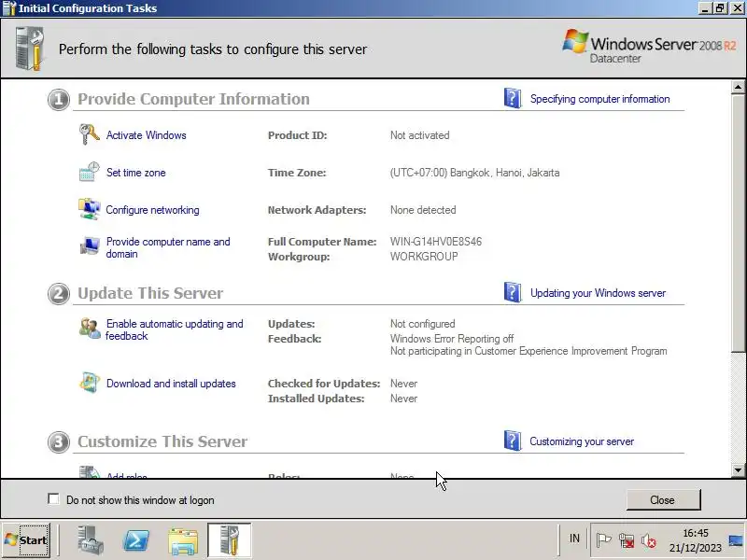Launch Windows PowerShell from the taskbar
The width and height of the screenshot is (747, 560).
pos(136,540)
